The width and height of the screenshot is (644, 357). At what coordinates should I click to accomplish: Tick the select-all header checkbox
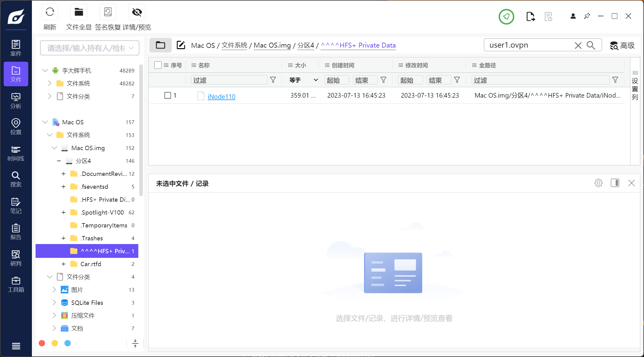point(158,65)
